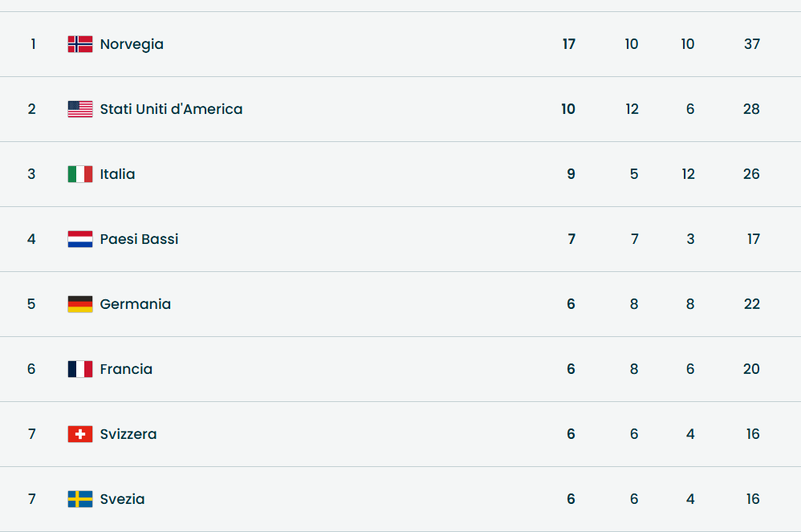
Task: Open the Germania country link
Action: [x=135, y=304]
